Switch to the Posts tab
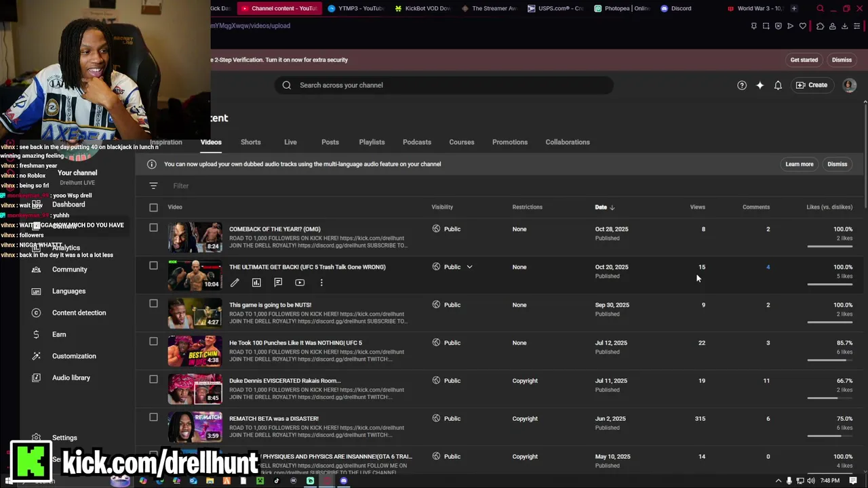Image resolution: width=868 pixels, height=488 pixels. pyautogui.click(x=330, y=142)
